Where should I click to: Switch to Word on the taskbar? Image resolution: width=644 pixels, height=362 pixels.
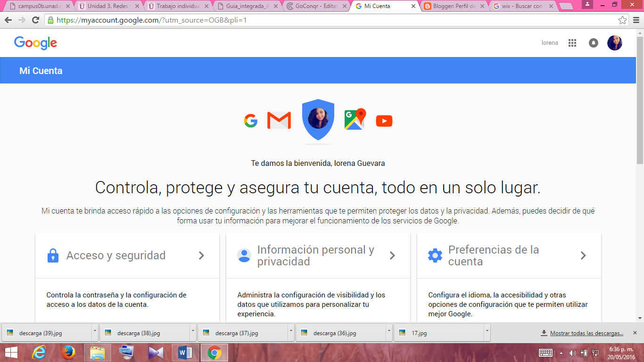185,353
